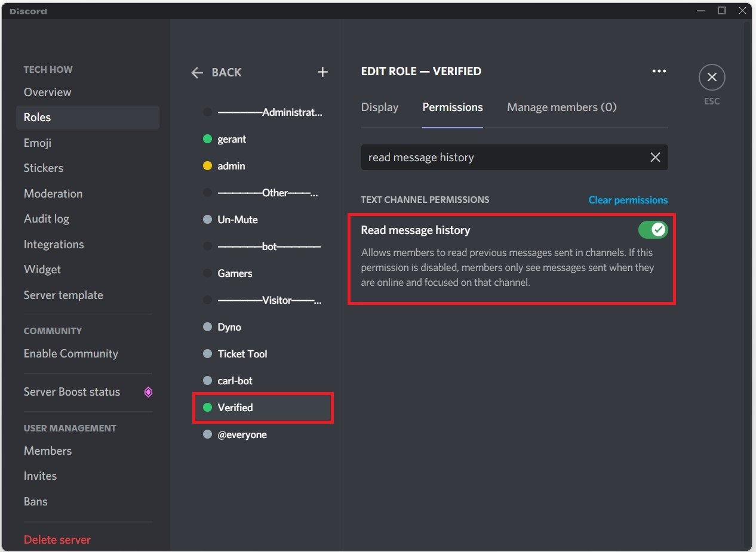Go to the Emoji settings section
The image size is (756, 552).
click(x=38, y=143)
